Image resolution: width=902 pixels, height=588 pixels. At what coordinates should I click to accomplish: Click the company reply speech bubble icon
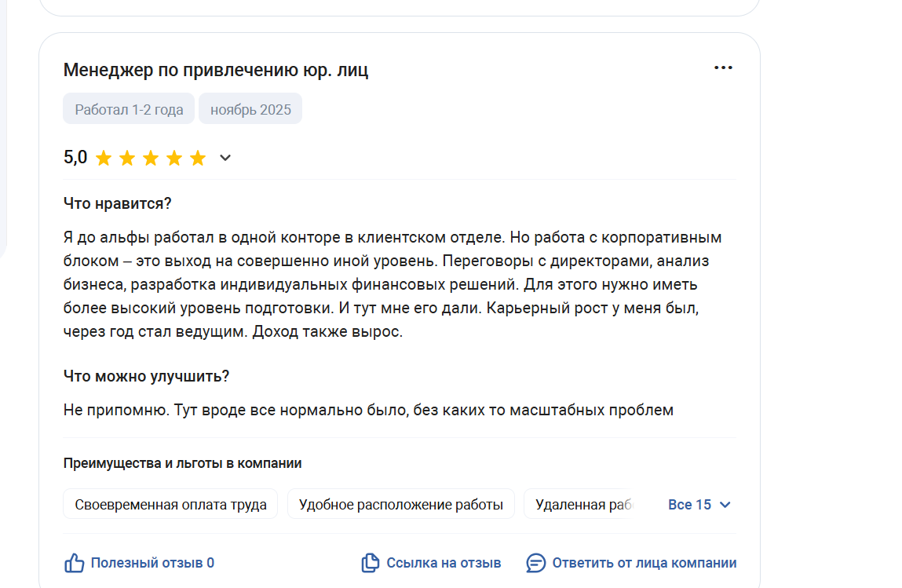pos(535,563)
